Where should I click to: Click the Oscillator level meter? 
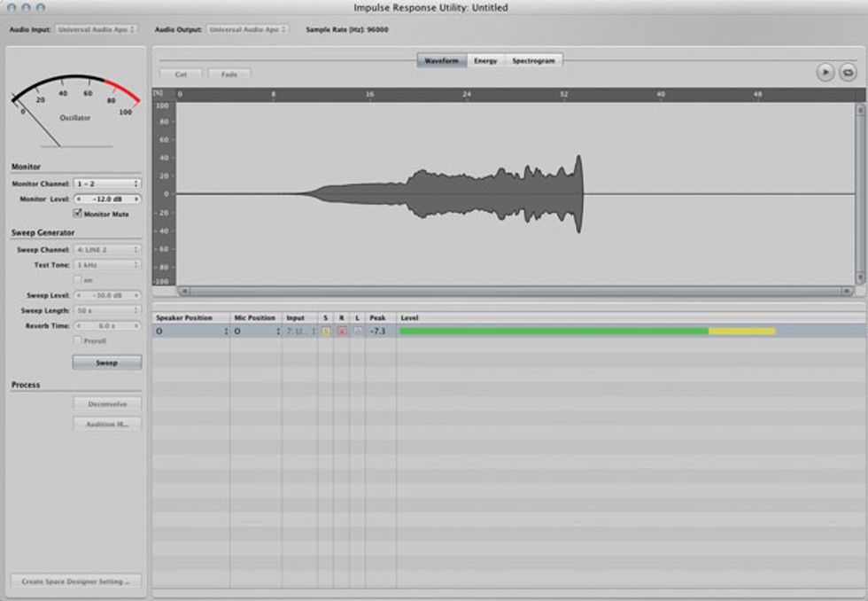[x=75, y=111]
